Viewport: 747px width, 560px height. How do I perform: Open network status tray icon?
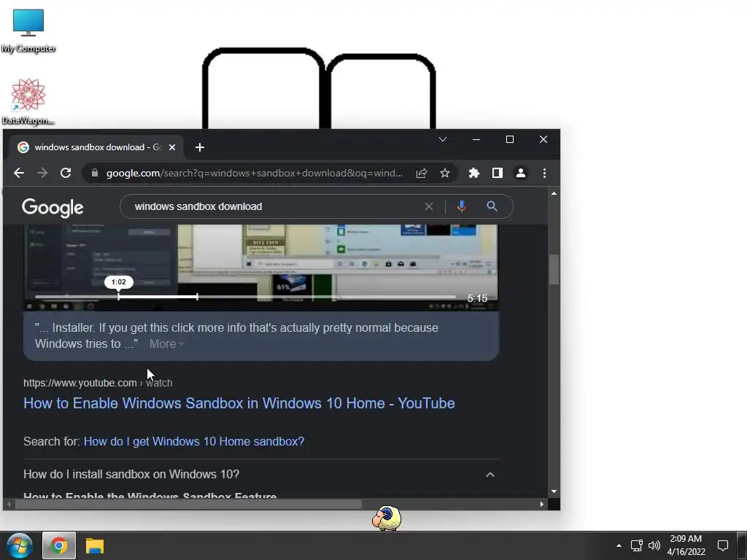point(636,545)
